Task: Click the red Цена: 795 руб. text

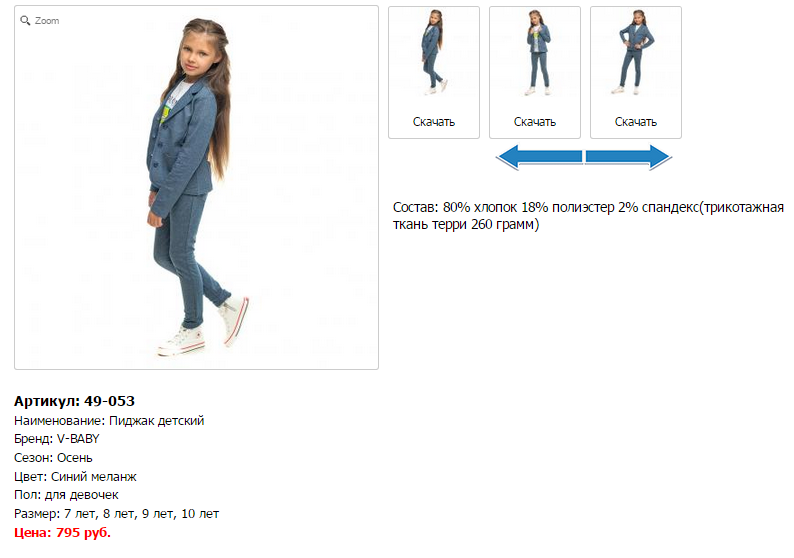Action: click(x=62, y=533)
